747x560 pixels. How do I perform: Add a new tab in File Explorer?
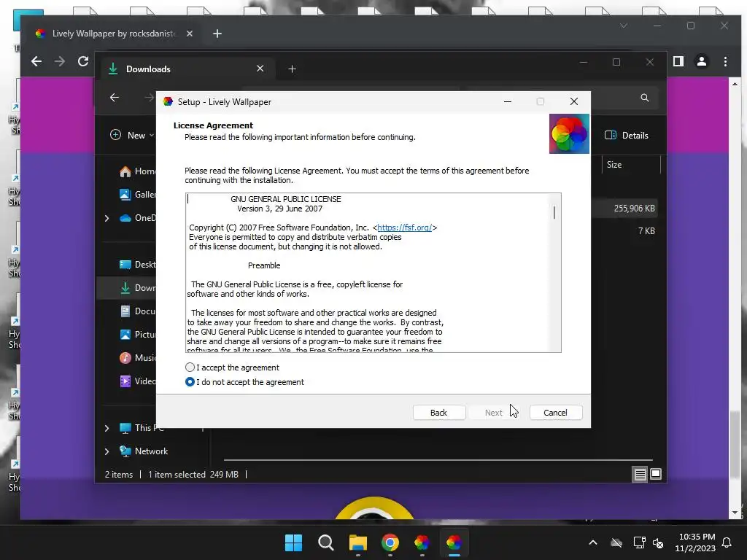click(292, 69)
